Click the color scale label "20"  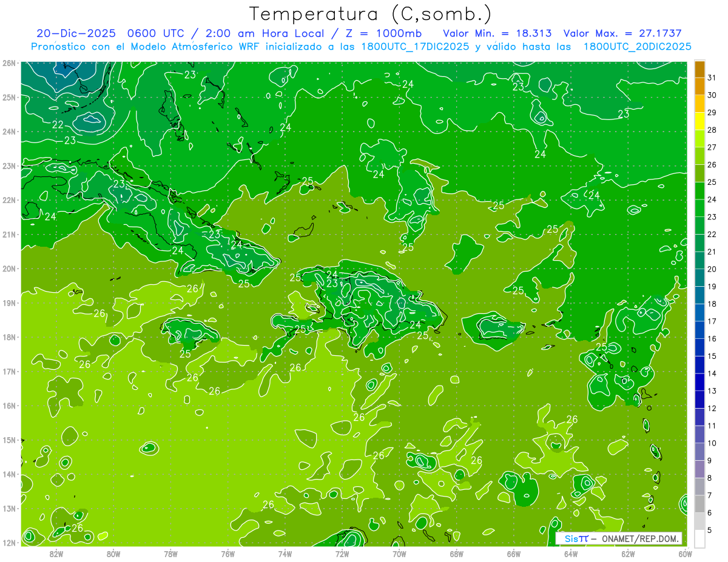[x=712, y=269]
